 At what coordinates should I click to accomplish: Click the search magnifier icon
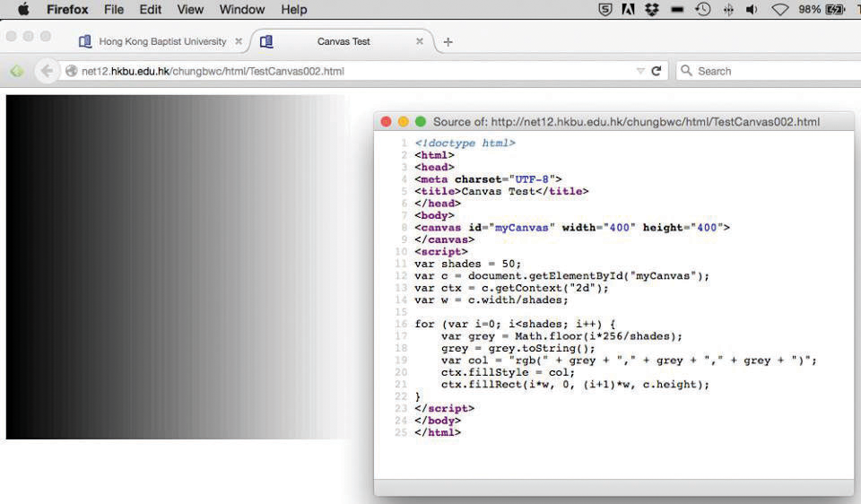click(x=686, y=71)
